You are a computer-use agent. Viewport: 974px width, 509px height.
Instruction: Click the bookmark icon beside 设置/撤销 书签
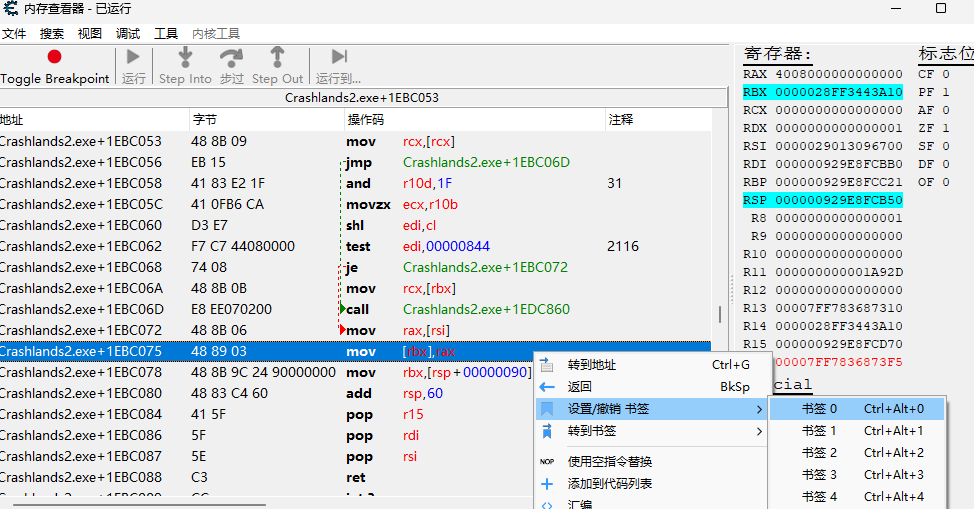point(547,409)
